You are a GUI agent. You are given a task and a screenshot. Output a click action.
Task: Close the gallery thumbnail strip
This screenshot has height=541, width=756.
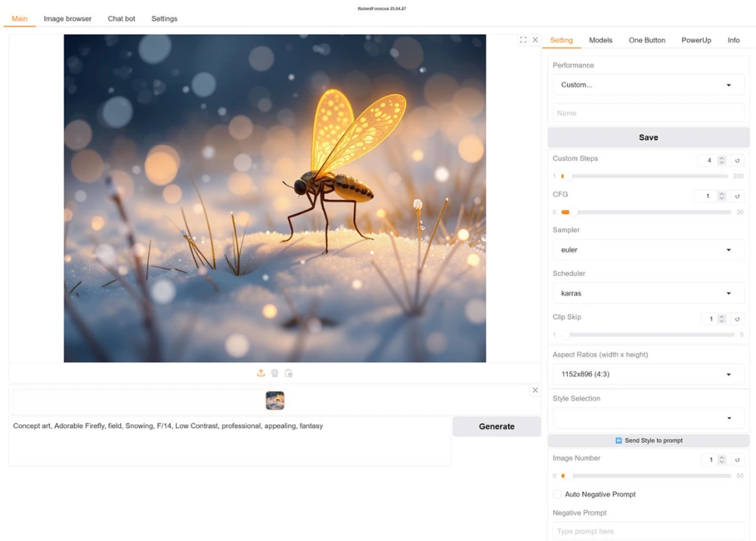coord(535,390)
